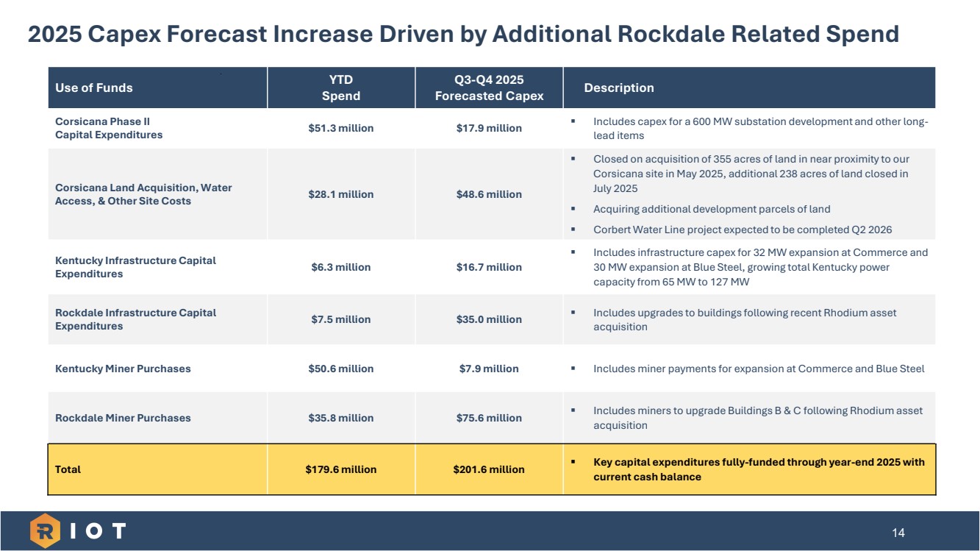Click the 'Q3-Q4 2025 Forecasted Capex' header
The image size is (980, 551).
tap(489, 88)
